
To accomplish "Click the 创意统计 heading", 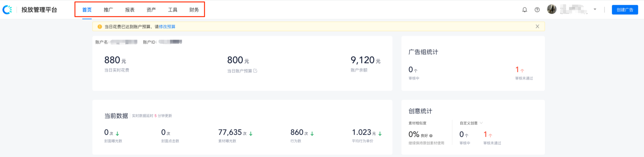I will tap(420, 111).
